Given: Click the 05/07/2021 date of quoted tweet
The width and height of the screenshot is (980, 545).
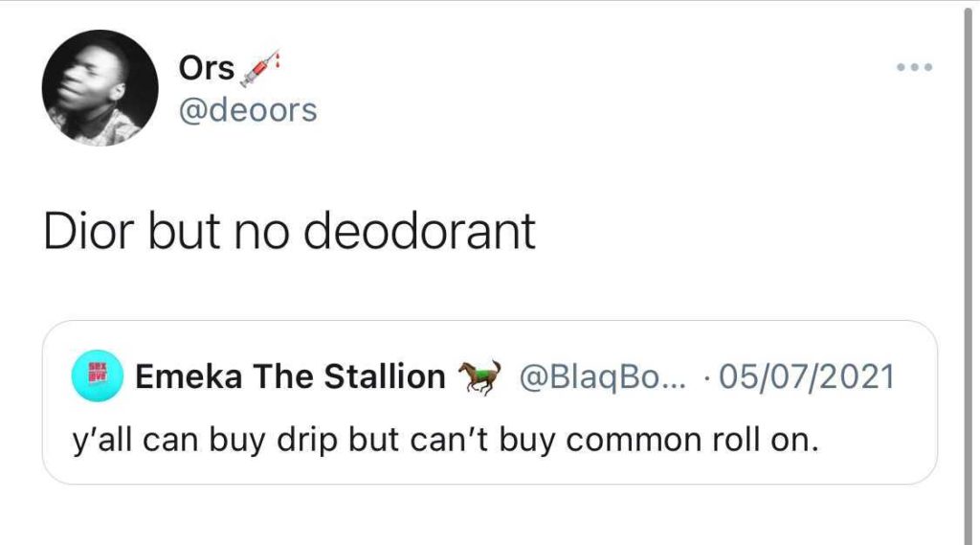Looking at the screenshot, I should 806,376.
